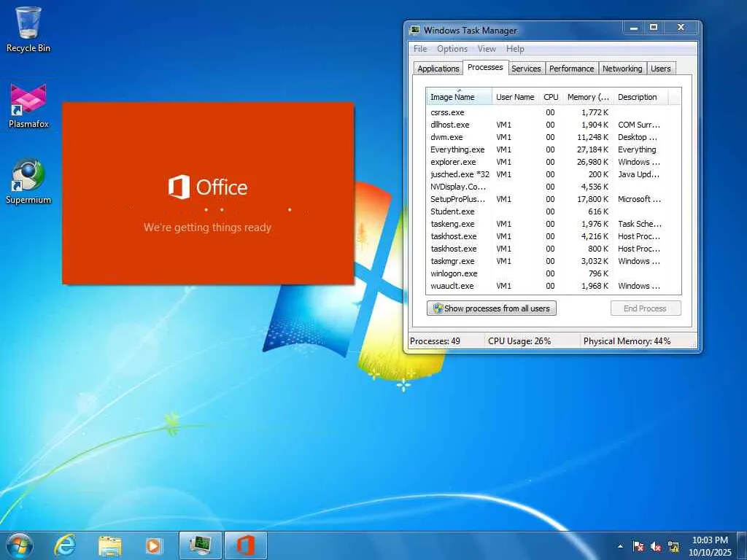Select taskhost.exe row using 4,216 K

pyautogui.click(x=554, y=236)
